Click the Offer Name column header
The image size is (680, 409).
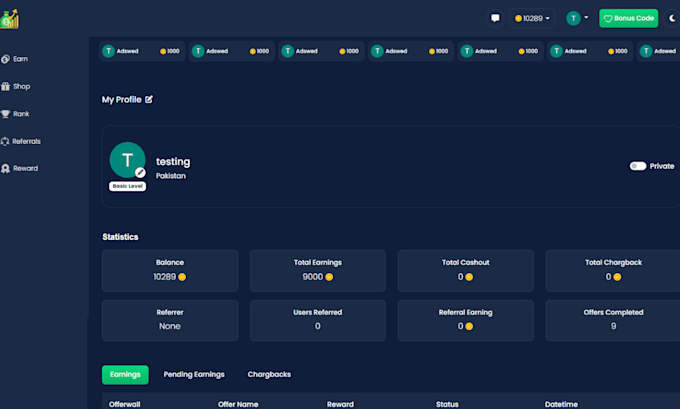click(x=238, y=404)
